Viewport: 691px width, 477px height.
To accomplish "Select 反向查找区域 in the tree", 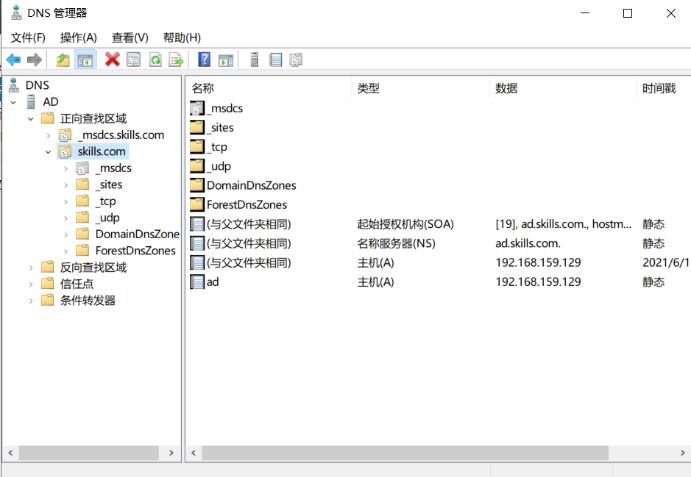I will (x=93, y=267).
